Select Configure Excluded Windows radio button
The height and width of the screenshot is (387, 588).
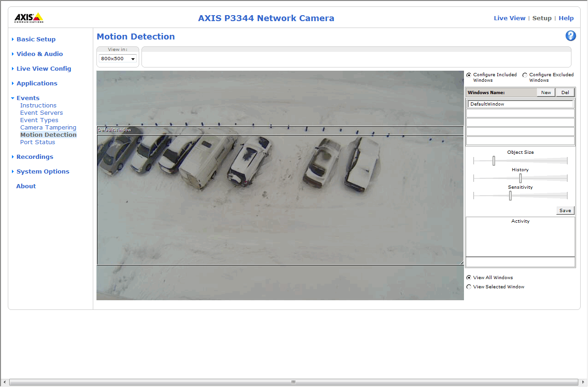525,75
